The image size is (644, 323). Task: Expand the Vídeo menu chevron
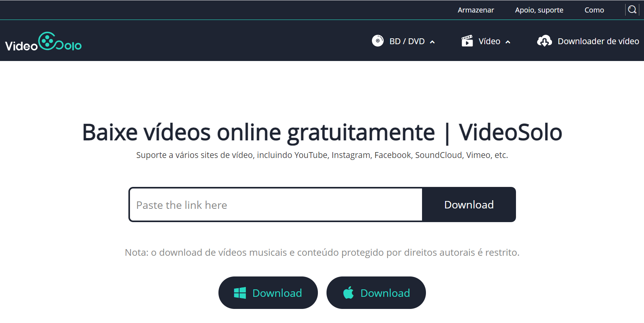tap(508, 42)
